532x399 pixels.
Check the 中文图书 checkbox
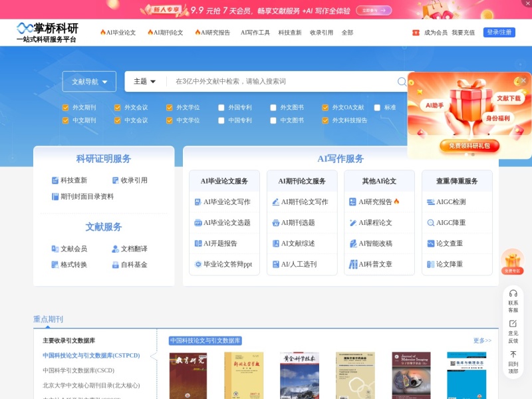(273, 120)
